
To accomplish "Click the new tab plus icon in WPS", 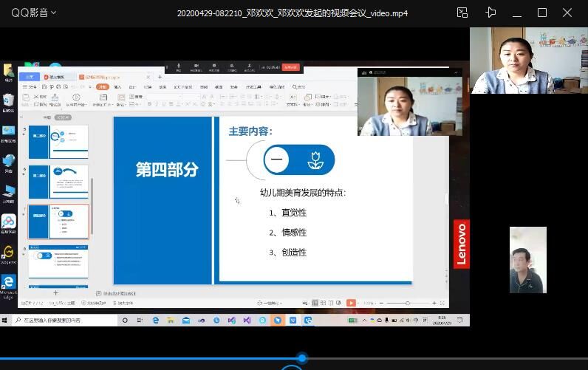I will tap(160, 77).
